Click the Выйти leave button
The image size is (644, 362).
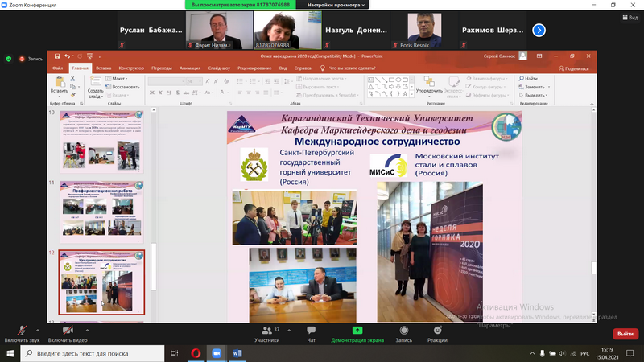click(x=625, y=334)
